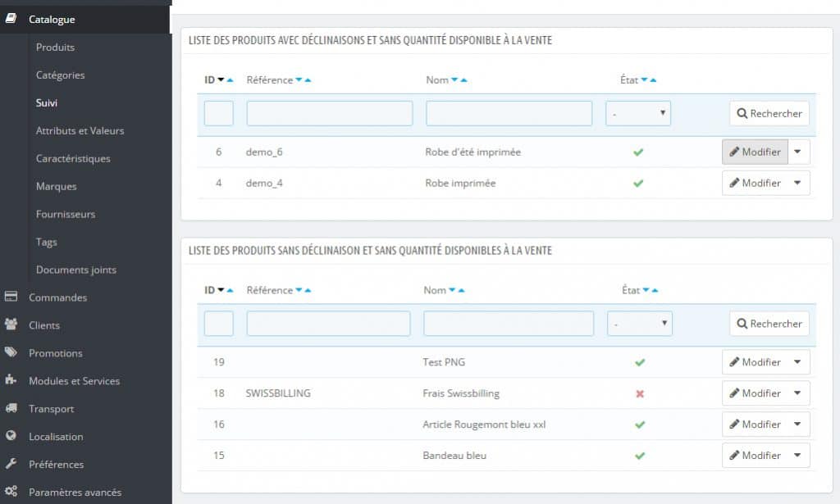Sort first table Nom ascending arrow
The width and height of the screenshot is (840, 504).
(x=464, y=80)
